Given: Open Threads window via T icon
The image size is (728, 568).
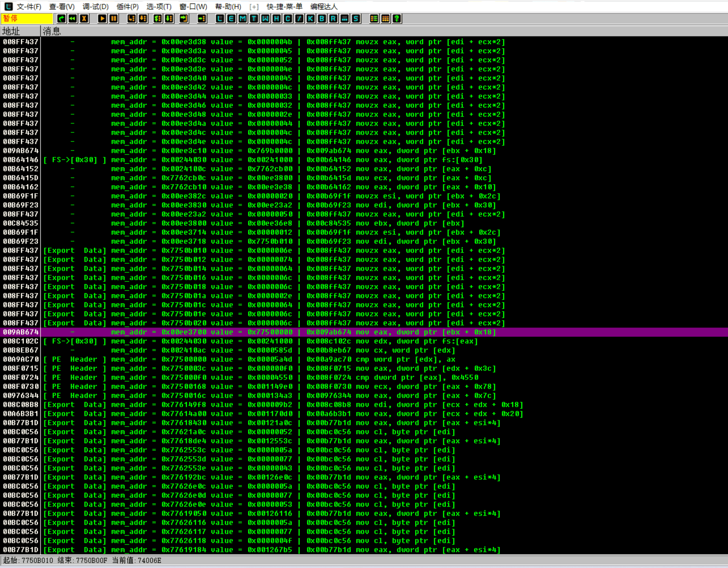Looking at the screenshot, I should tap(254, 19).
